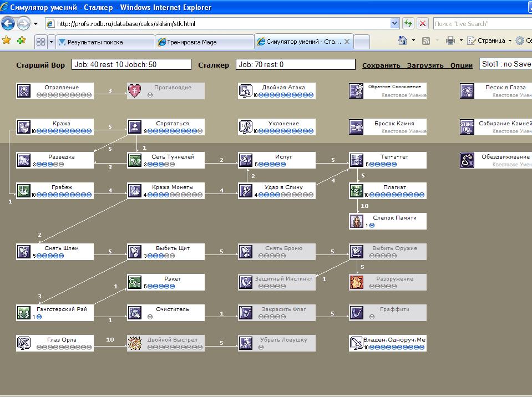Screen dimensions: 532x397
Task: Close the Симулятор умений tab
Action: (347, 42)
